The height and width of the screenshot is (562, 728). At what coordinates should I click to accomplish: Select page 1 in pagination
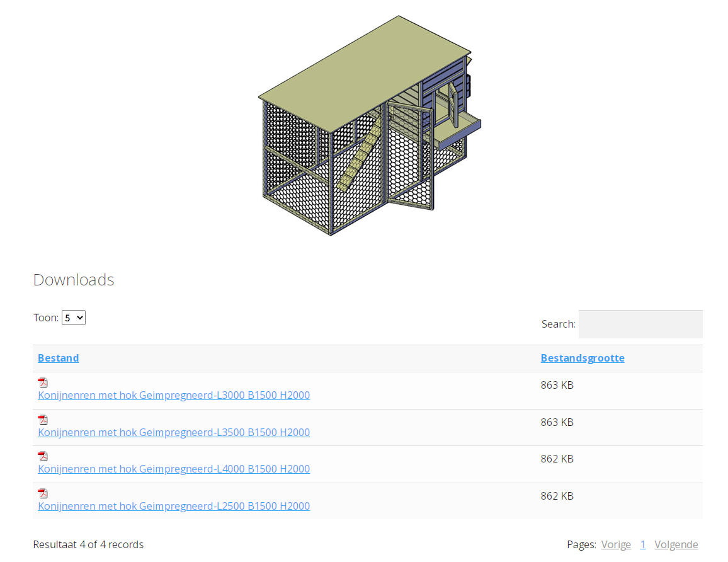[x=642, y=544]
